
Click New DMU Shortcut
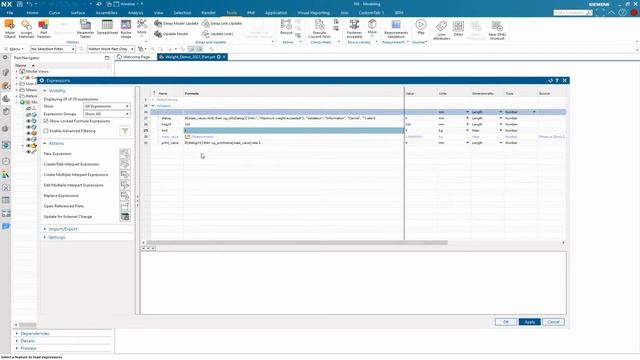[497, 29]
